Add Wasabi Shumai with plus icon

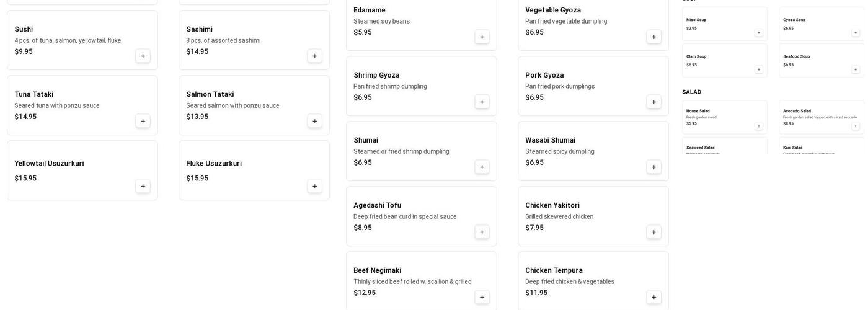(x=653, y=167)
